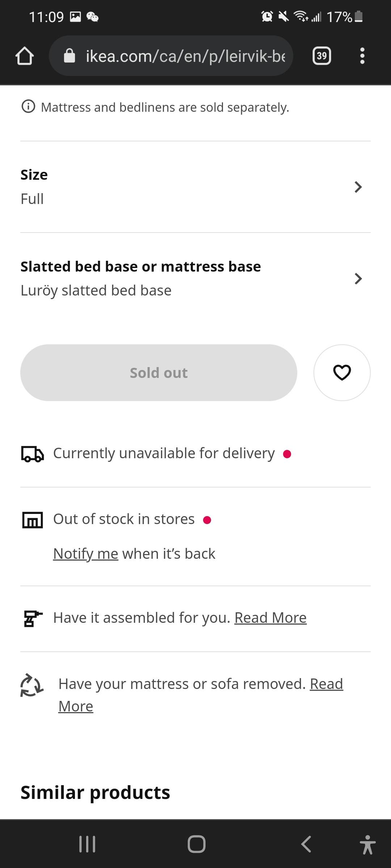Screen dimensions: 391x868
Task: Tap the accessibility figure icon
Action: pyautogui.click(x=367, y=844)
